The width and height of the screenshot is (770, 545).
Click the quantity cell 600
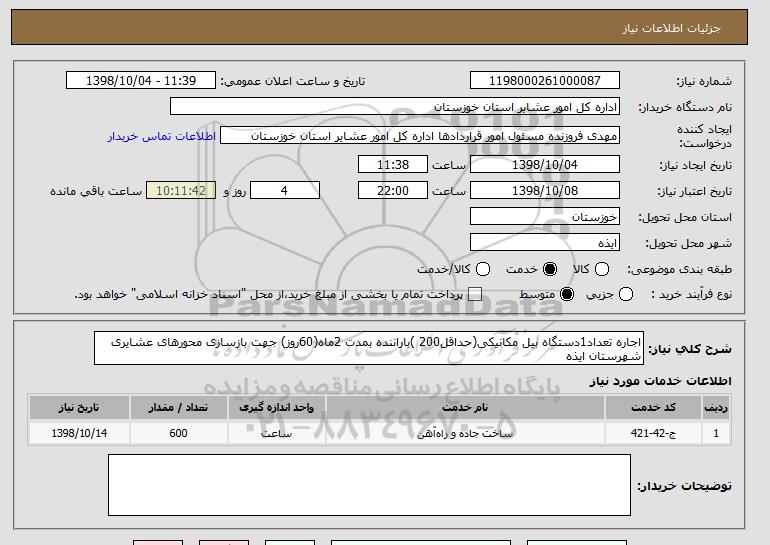coord(178,434)
